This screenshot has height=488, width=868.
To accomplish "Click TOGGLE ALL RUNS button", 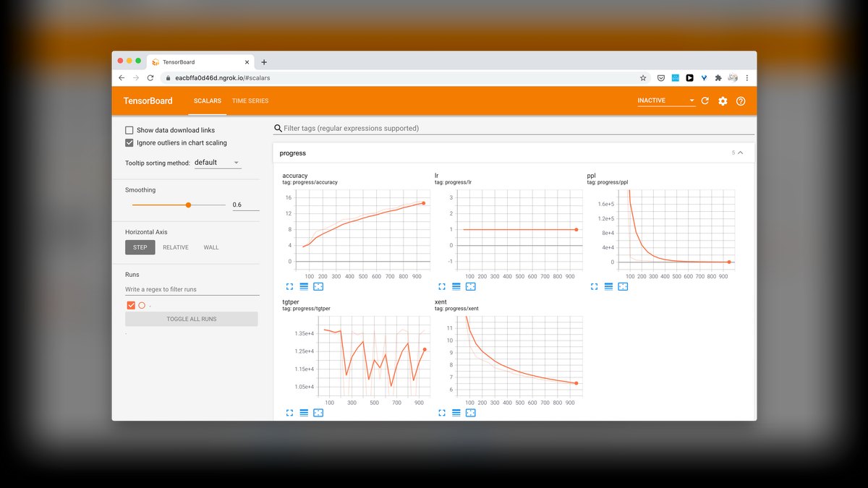I will (x=192, y=319).
